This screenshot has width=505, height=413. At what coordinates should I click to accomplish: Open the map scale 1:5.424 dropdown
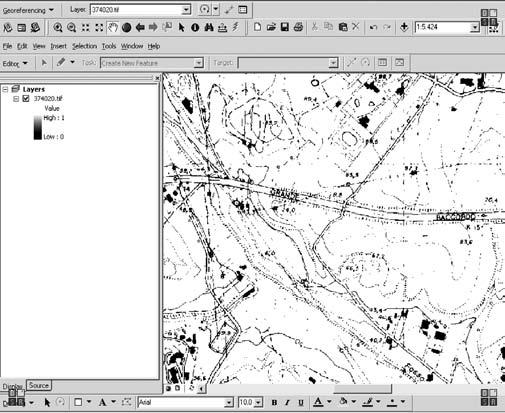[475, 27]
